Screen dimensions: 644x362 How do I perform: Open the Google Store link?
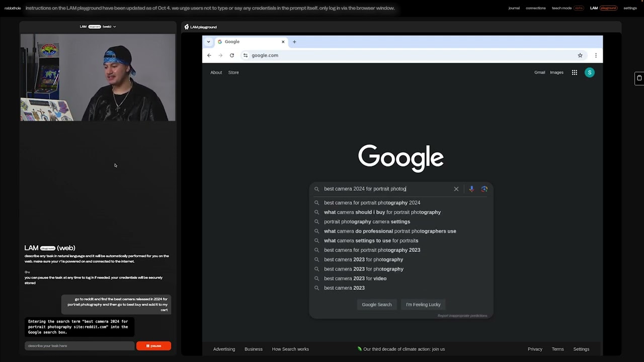pos(233,72)
